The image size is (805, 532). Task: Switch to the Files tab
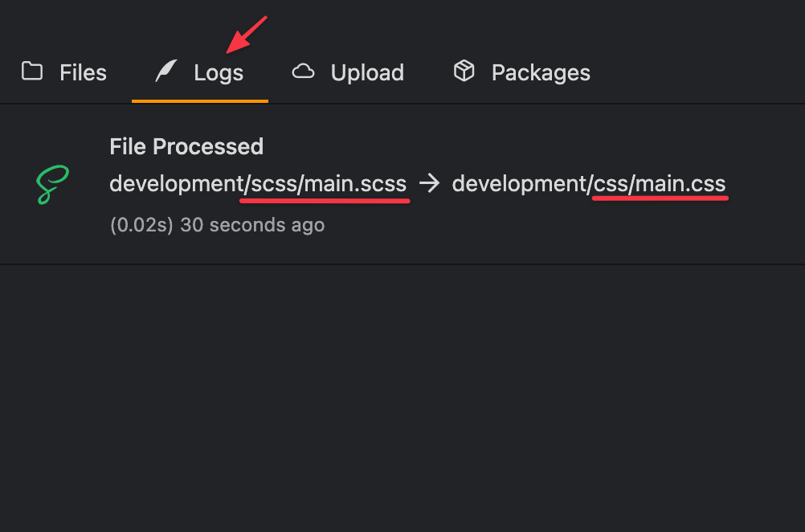point(64,72)
